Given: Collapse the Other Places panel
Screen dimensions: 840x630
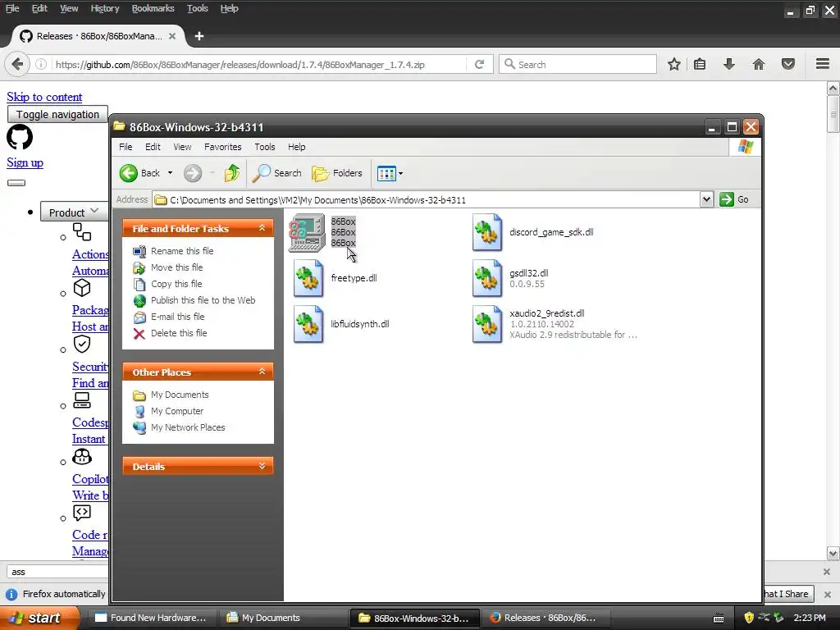Looking at the screenshot, I should pyautogui.click(x=262, y=372).
